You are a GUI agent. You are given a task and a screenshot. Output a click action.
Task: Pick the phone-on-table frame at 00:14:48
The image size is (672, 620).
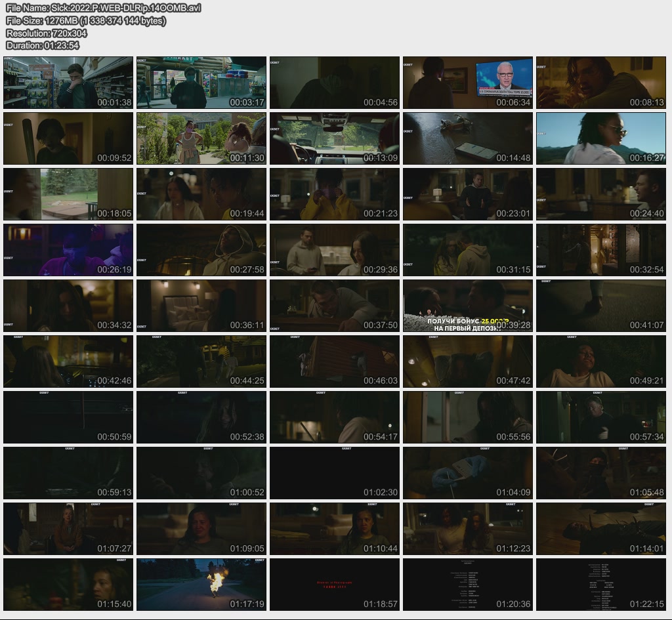pos(468,138)
